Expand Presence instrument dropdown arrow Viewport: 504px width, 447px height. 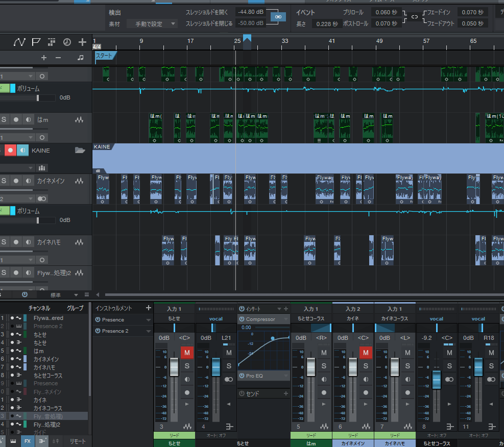click(148, 320)
